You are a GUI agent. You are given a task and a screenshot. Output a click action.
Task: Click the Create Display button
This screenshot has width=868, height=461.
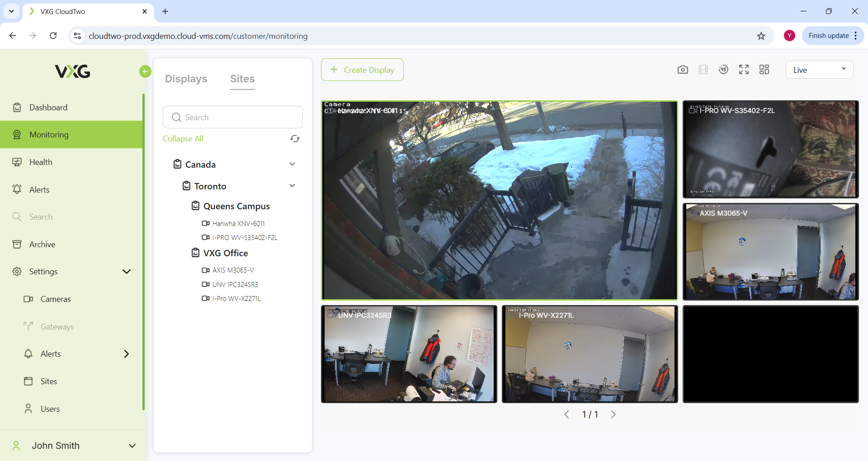(x=362, y=70)
